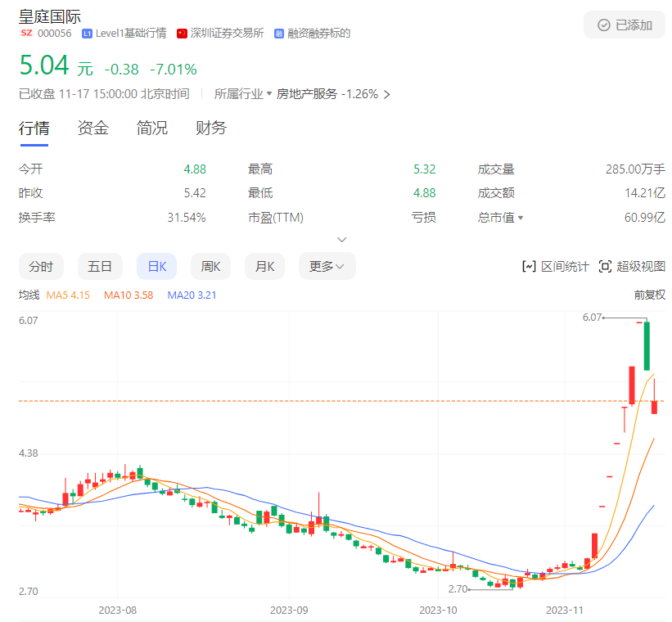Click the 6.07 high candlestick on chart

[x=647, y=345]
